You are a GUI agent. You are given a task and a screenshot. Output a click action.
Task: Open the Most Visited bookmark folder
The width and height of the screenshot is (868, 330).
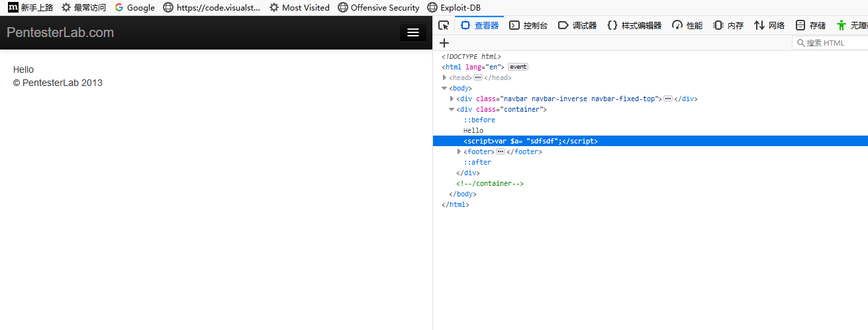click(x=299, y=7)
